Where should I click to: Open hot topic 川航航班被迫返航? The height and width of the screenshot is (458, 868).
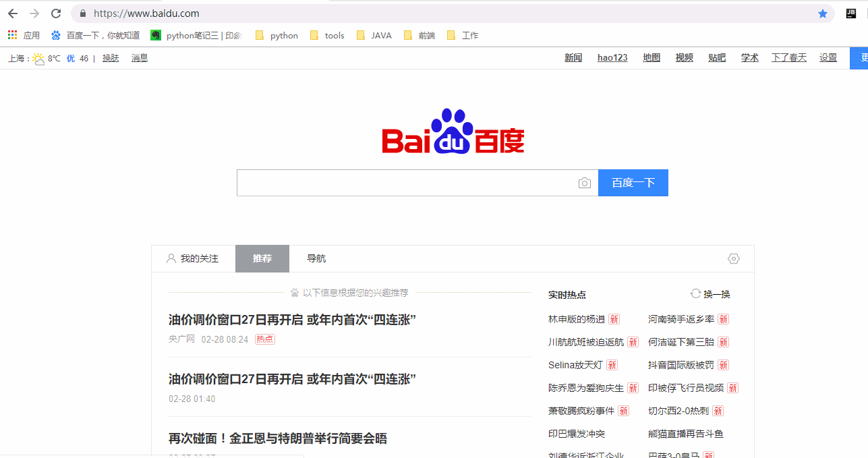tap(586, 342)
